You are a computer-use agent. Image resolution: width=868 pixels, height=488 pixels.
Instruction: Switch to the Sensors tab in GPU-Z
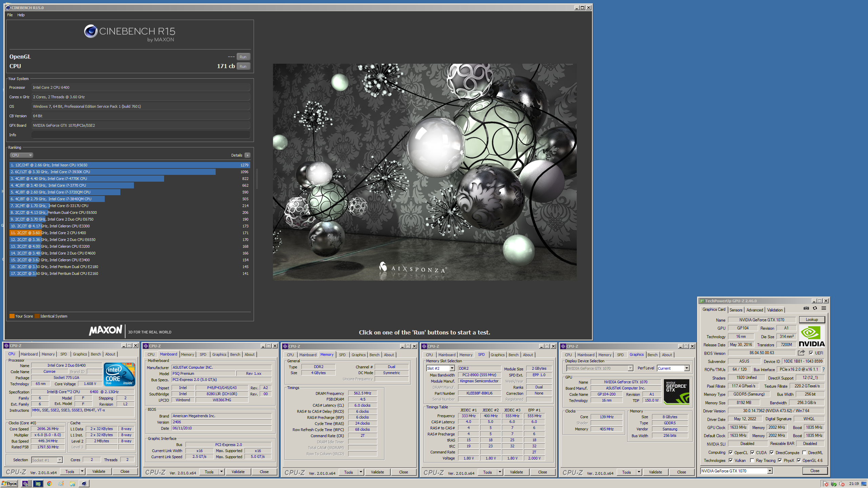pos(736,310)
